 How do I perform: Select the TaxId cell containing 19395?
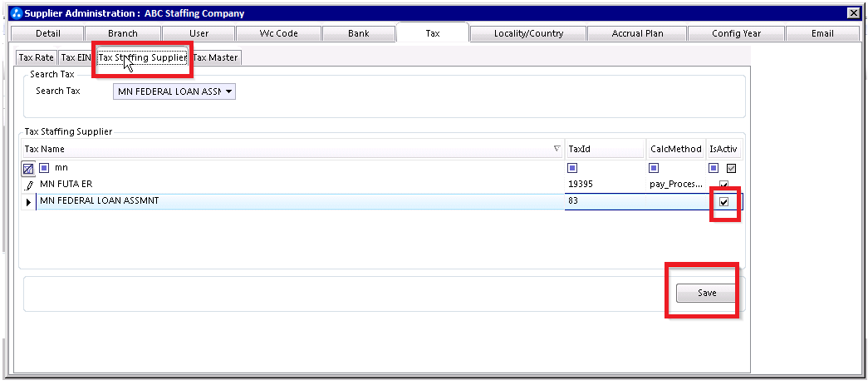[x=580, y=185]
